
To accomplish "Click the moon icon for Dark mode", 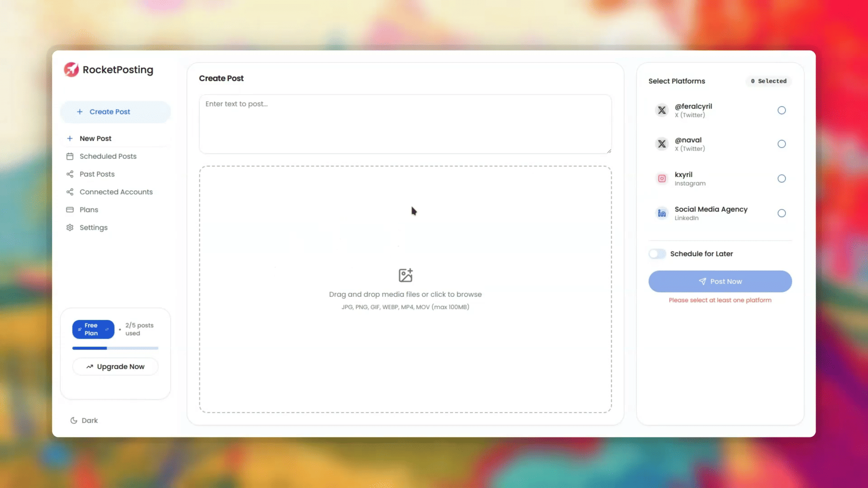I will coord(74,421).
